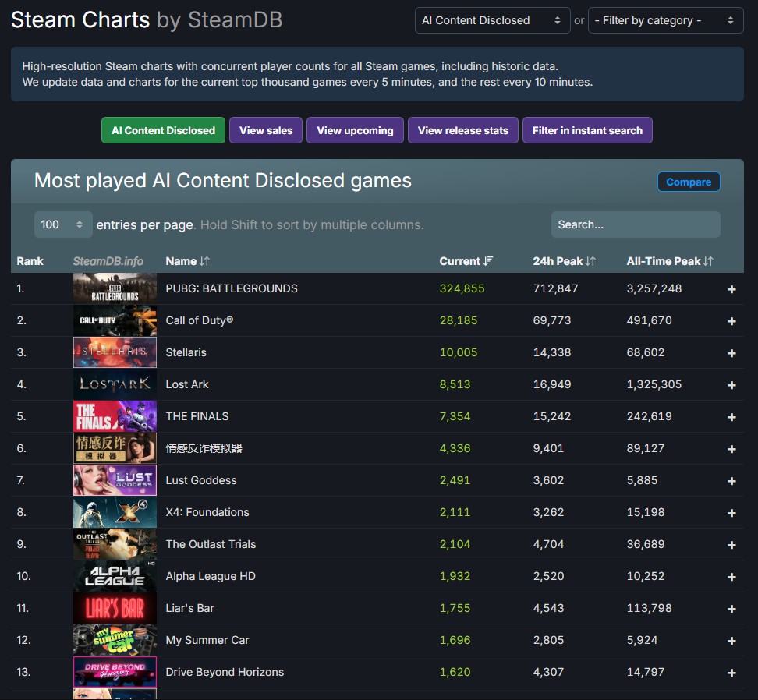Open the Filter by category dropdown
This screenshot has height=700, width=758.
click(x=665, y=20)
